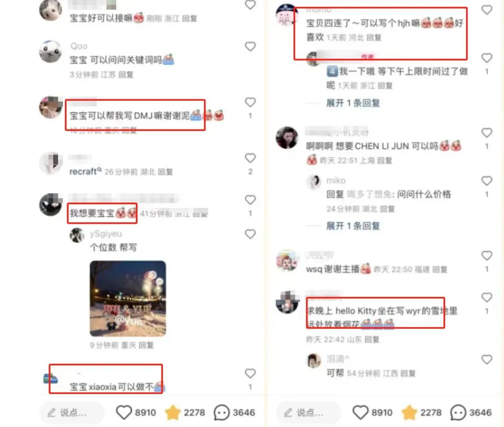Click 回复 on the wsq comment
The image size is (504, 427).
tap(440, 269)
